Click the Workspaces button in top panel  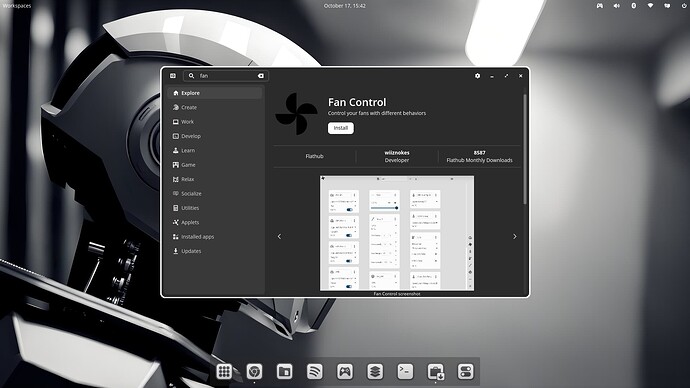pyautogui.click(x=17, y=6)
